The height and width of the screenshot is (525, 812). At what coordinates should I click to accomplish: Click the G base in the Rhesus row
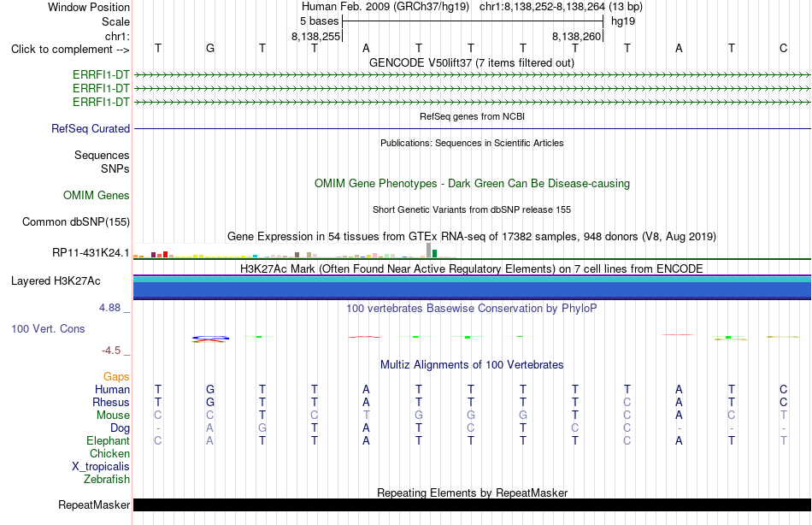pos(209,402)
